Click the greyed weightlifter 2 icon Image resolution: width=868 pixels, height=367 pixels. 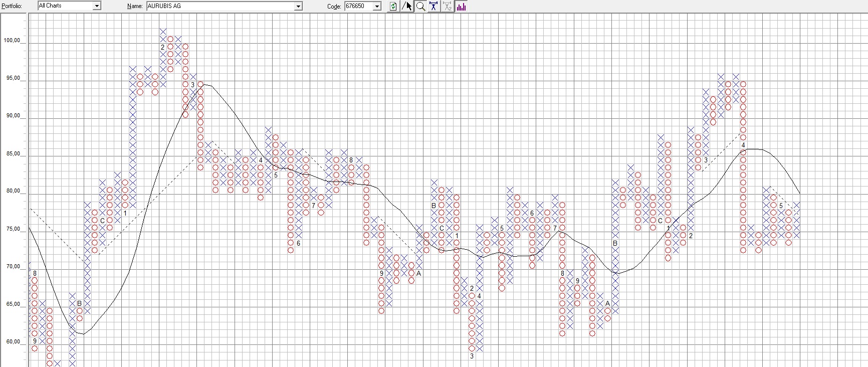[448, 6]
